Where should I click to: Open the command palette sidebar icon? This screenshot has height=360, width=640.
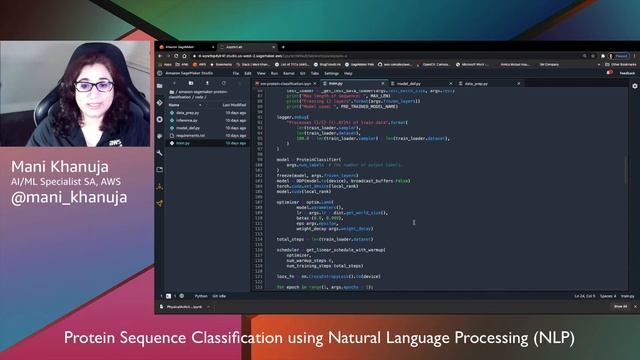coord(160,136)
